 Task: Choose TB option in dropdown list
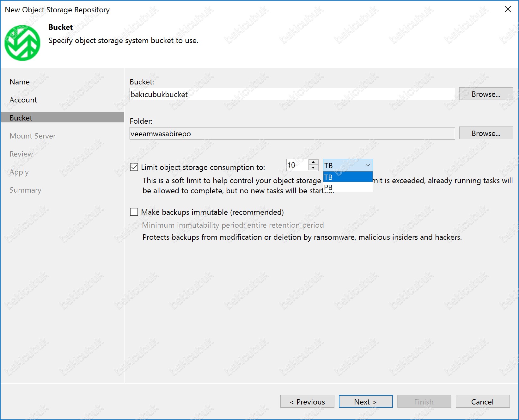tap(347, 177)
